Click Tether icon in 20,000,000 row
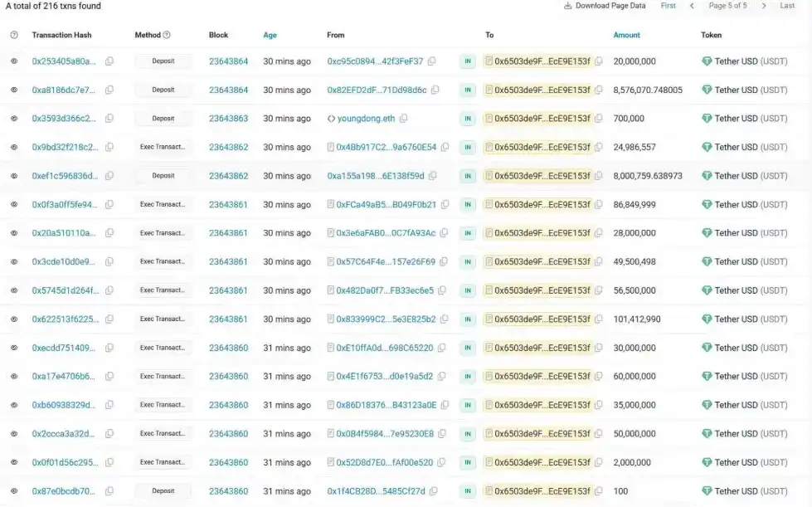The height and width of the screenshot is (507, 812). pos(707,61)
